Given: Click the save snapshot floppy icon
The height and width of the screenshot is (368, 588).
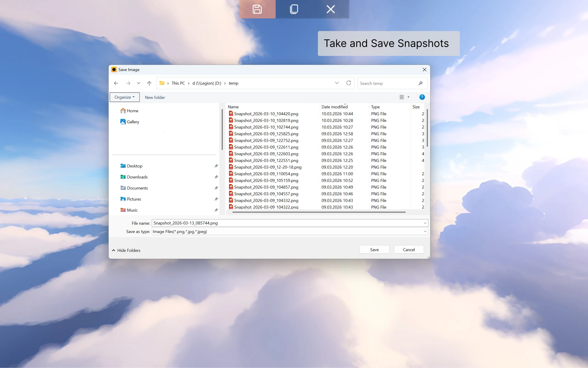Looking at the screenshot, I should point(257,9).
